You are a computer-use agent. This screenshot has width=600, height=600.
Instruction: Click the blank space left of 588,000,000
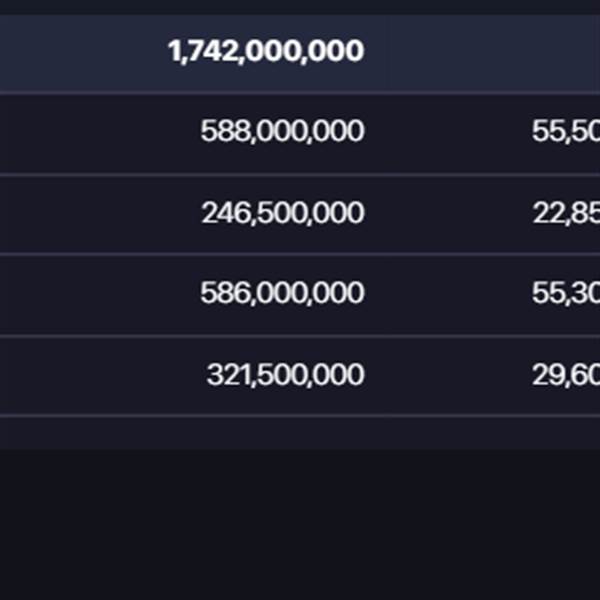[90, 132]
